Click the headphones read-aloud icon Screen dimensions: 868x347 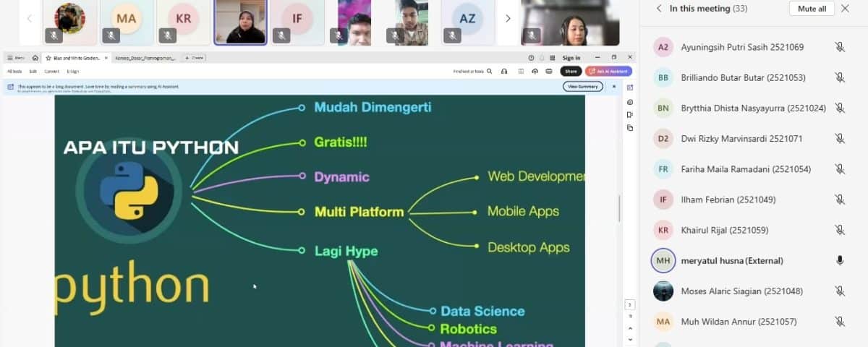click(x=503, y=72)
